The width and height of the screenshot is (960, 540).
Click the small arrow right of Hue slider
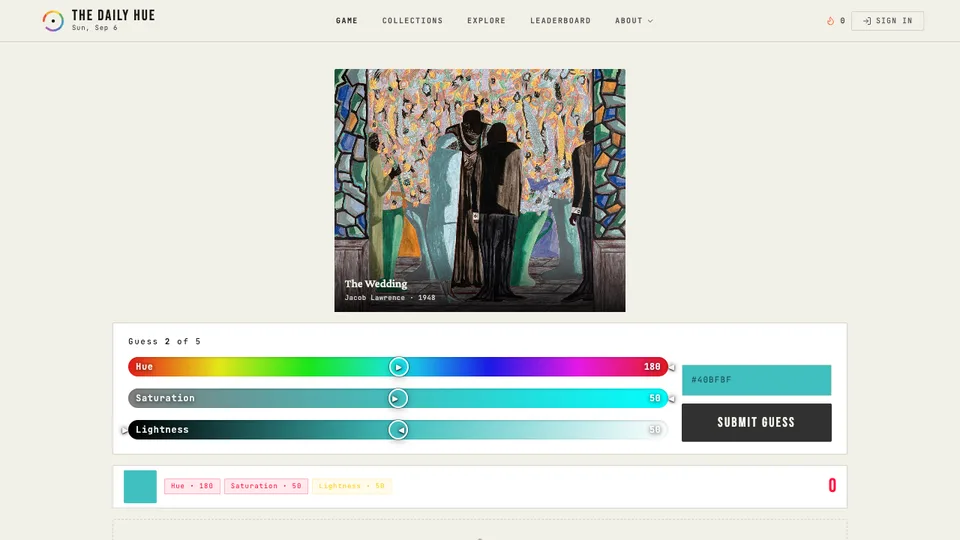pyautogui.click(x=672, y=367)
